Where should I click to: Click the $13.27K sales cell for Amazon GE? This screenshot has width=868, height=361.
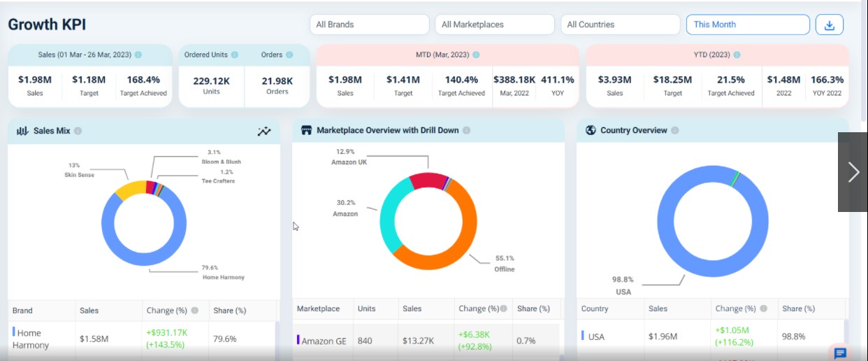(x=418, y=341)
